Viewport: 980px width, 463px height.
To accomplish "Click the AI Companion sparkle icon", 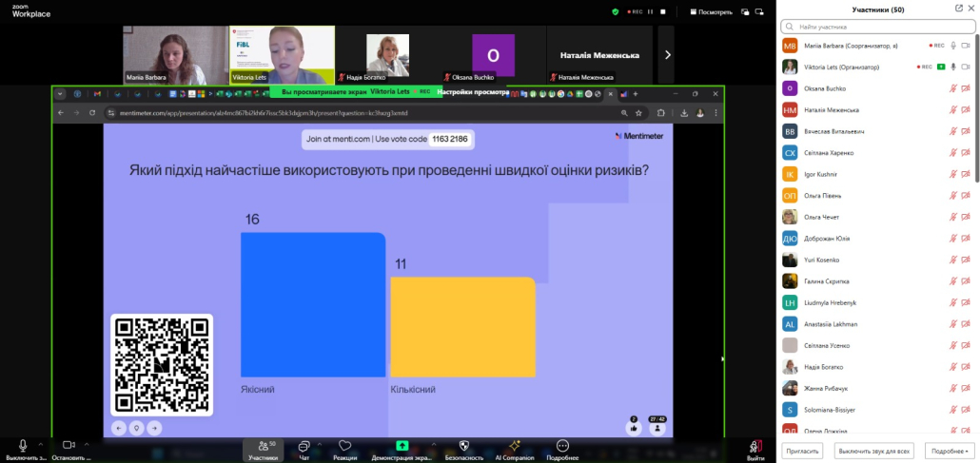I will point(515,447).
